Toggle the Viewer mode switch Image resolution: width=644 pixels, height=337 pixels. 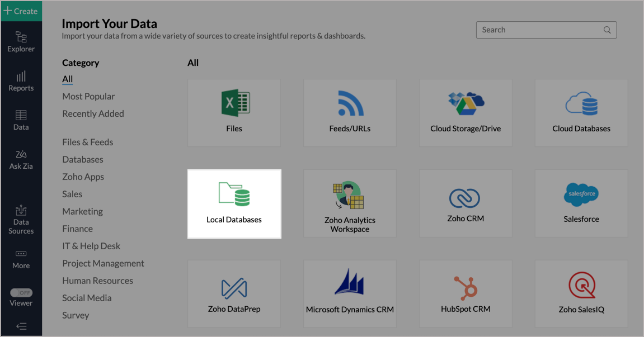click(x=21, y=293)
